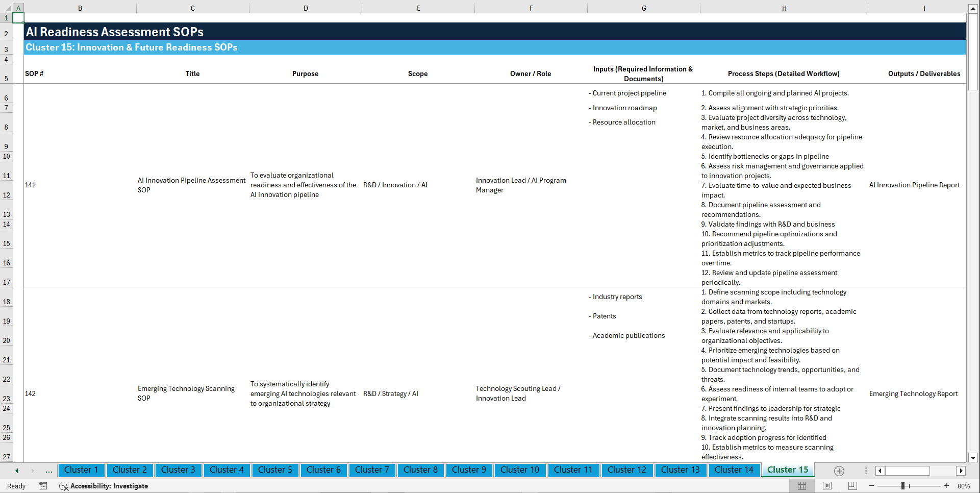
Task: Switch to the Cluster 14 sheet tab
Action: coord(734,470)
